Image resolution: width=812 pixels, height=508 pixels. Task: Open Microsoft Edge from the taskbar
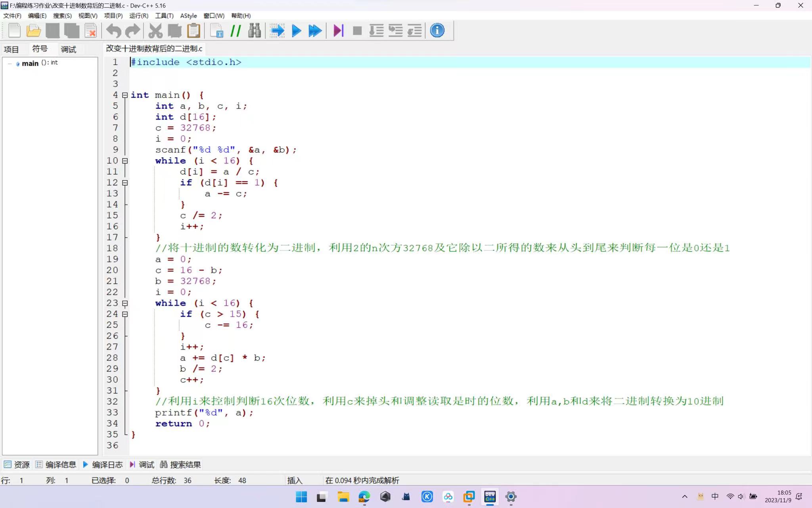coord(364,496)
